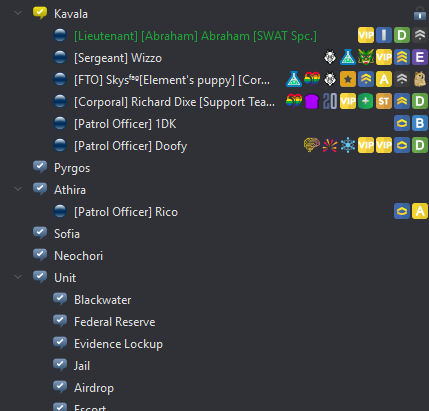Click the lock icon on the Kavala channel
Viewport: 429px width, 411px height.
click(x=420, y=14)
